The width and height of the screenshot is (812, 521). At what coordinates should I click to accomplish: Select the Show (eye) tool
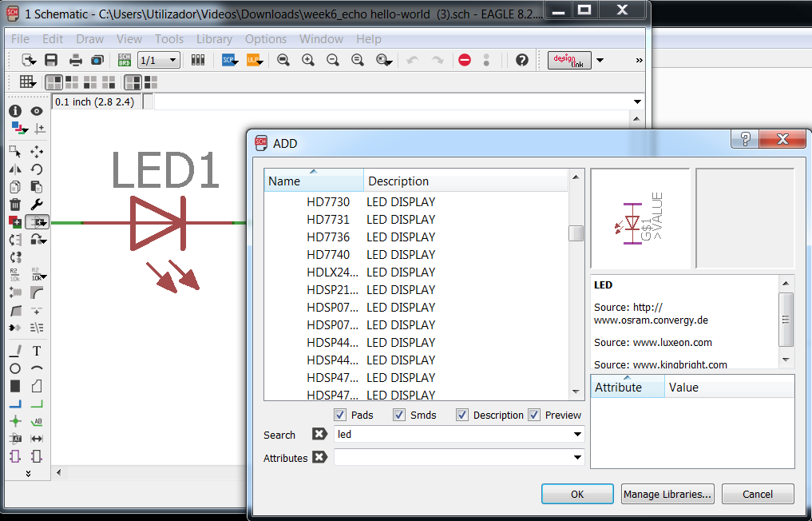click(x=36, y=111)
